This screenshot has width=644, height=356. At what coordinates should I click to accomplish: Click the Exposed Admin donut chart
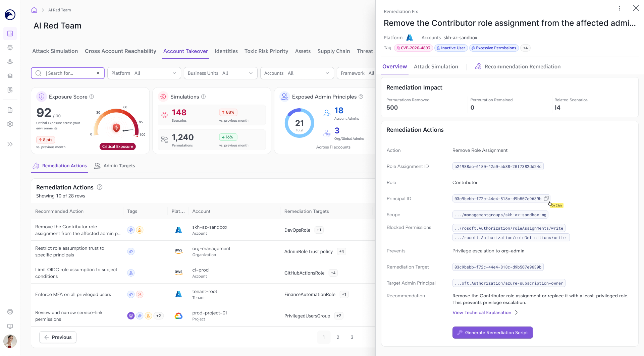tap(300, 123)
